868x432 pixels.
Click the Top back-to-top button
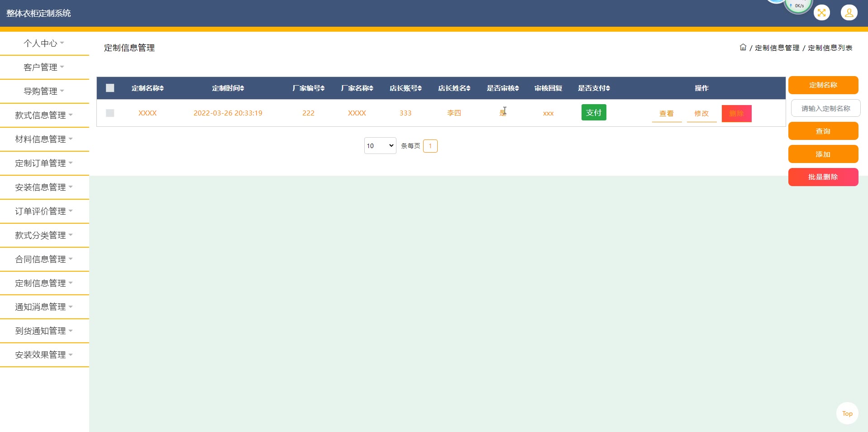coord(847,413)
